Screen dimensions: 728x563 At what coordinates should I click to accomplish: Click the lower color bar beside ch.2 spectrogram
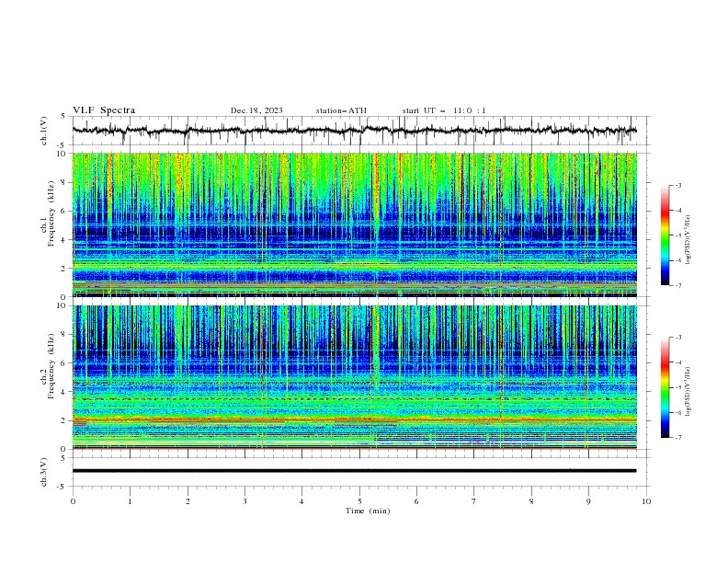(665, 387)
